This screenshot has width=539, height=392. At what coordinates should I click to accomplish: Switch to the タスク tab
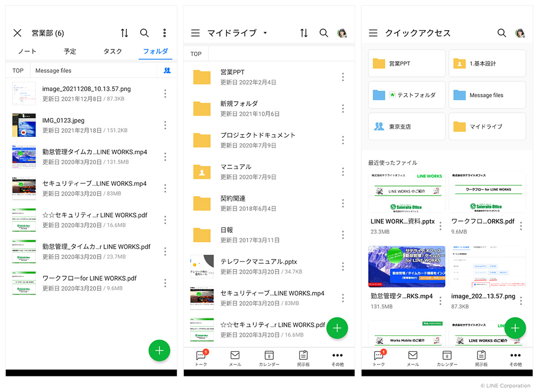click(x=113, y=51)
